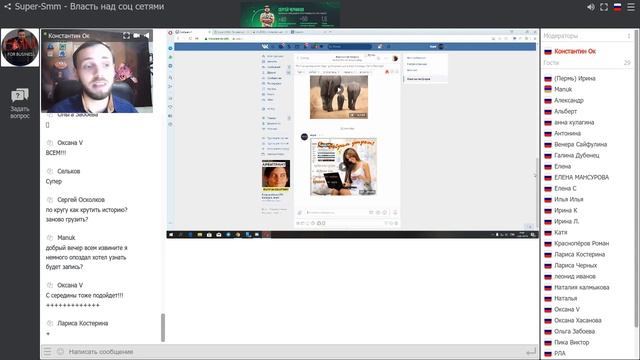Expand the presenter video to fullscreen
This screenshot has height=360, width=640.
tap(127, 36)
